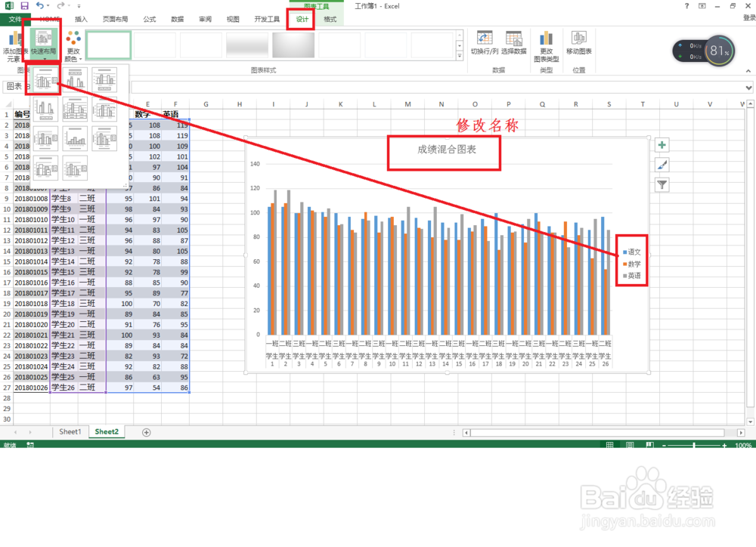Switch to the 格式 chart tools tab
This screenshot has height=547, width=756.
tap(330, 20)
